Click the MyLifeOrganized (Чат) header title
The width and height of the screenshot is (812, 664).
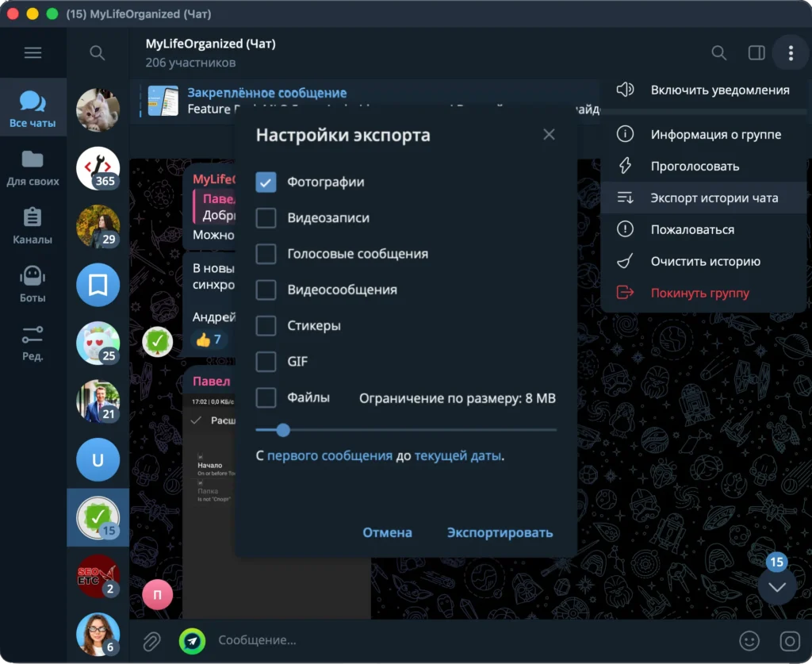click(x=210, y=44)
